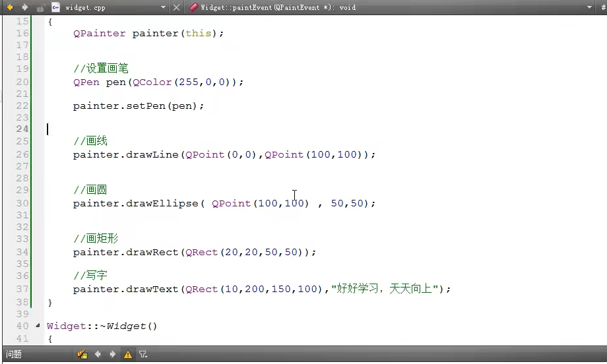Toggle the file lock icon
Image resolution: width=607 pixels, height=364 pixels.
(x=41, y=7)
